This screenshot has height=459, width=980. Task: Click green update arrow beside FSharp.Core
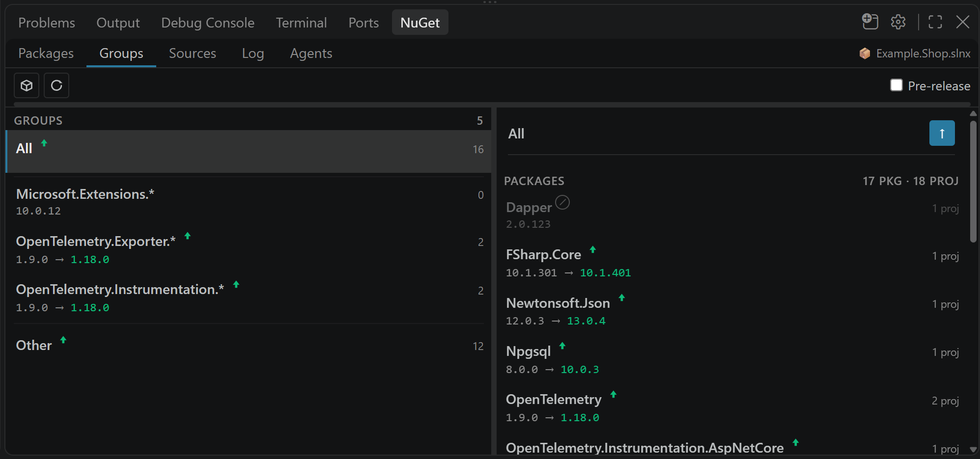click(x=593, y=249)
